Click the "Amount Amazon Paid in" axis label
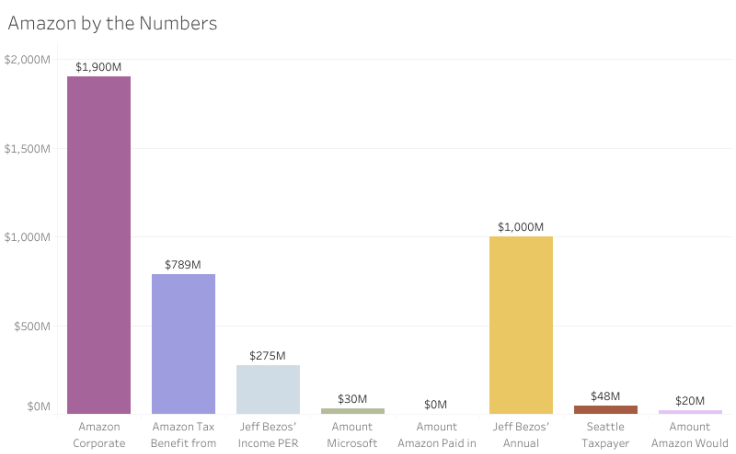The width and height of the screenshot is (736, 454). 436,435
